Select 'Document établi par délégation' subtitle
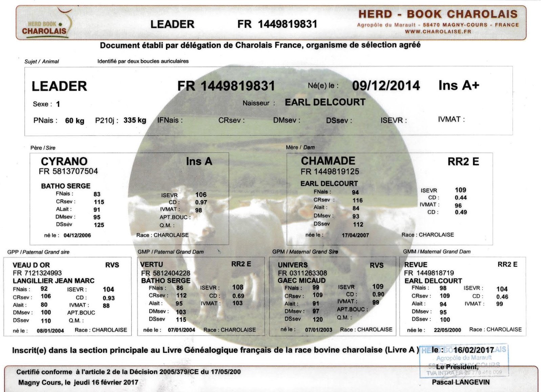 coord(260,45)
